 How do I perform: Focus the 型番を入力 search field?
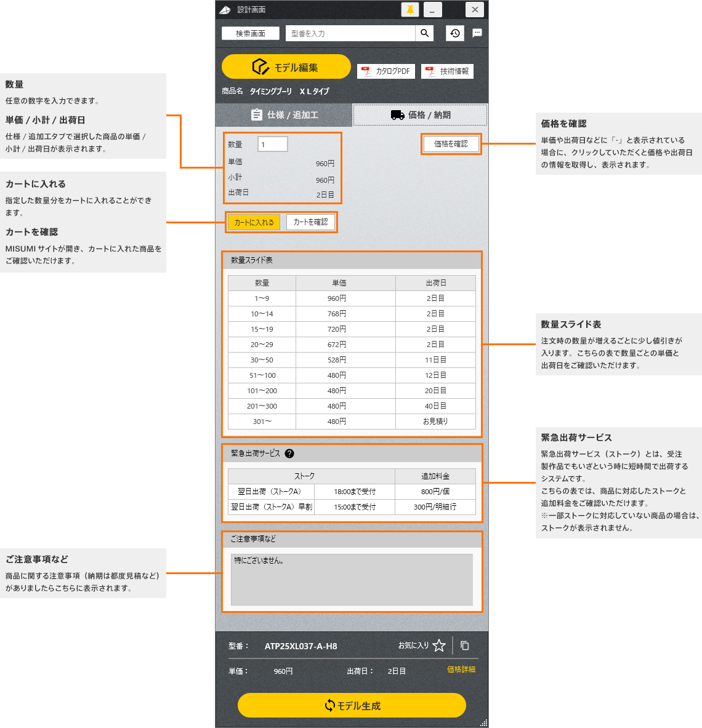tap(350, 33)
